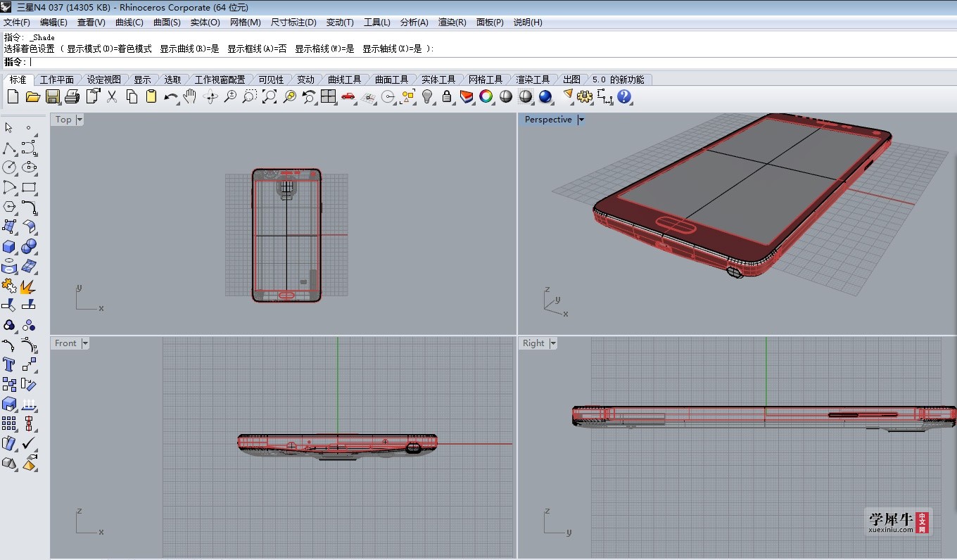Select the Rectangle tool in sidebar

tap(29, 187)
